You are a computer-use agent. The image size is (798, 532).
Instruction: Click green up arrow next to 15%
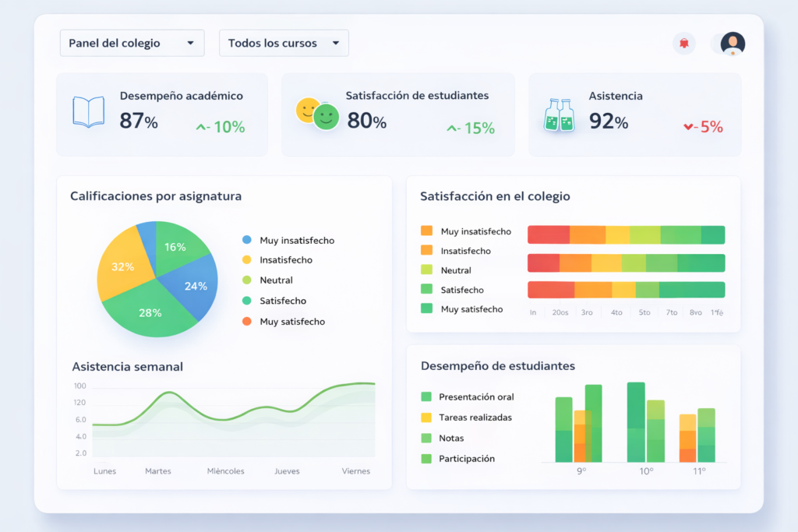pyautogui.click(x=452, y=128)
